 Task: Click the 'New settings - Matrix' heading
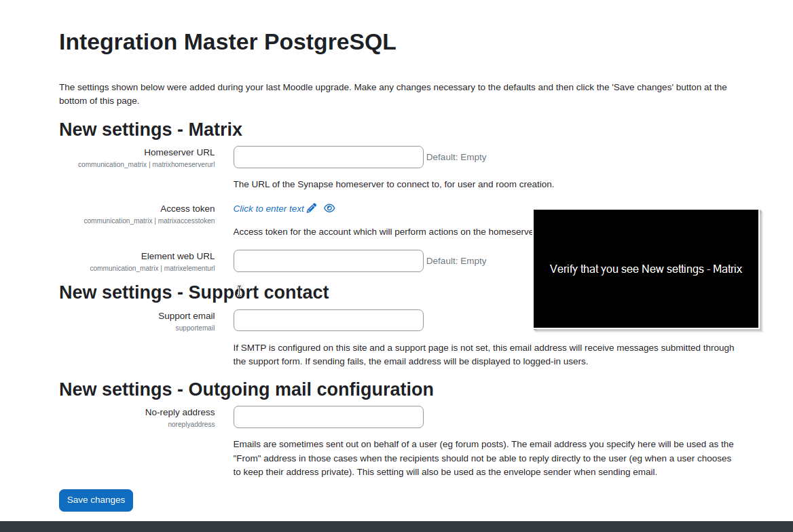click(x=151, y=130)
